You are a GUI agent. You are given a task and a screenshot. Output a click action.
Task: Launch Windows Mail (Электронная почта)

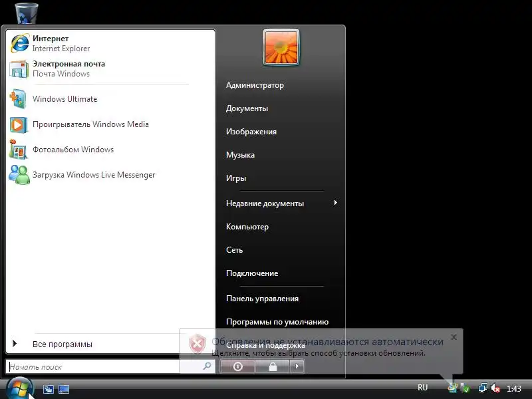(110, 69)
